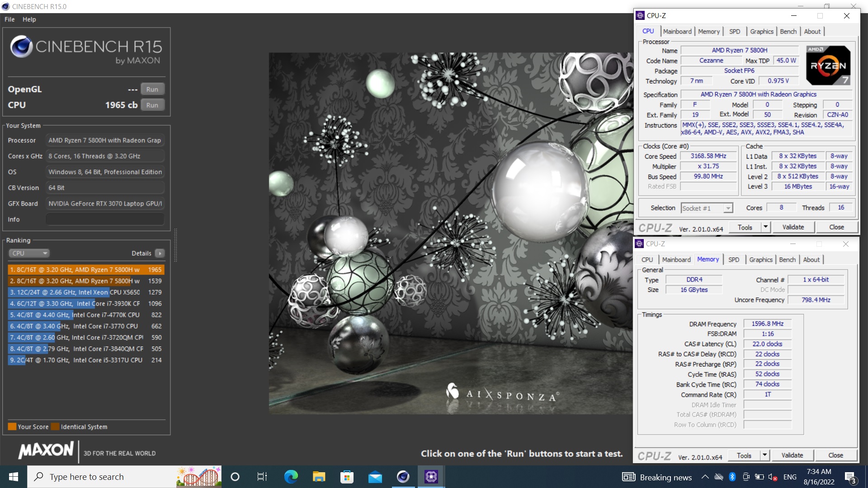This screenshot has height=488, width=868.
Task: Open Task View icon in taskbar
Action: (x=262, y=477)
